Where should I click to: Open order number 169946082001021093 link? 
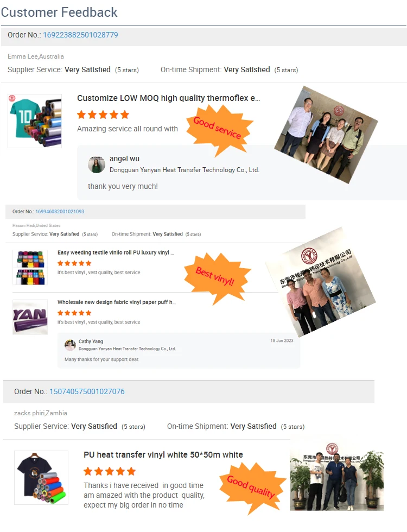point(60,211)
